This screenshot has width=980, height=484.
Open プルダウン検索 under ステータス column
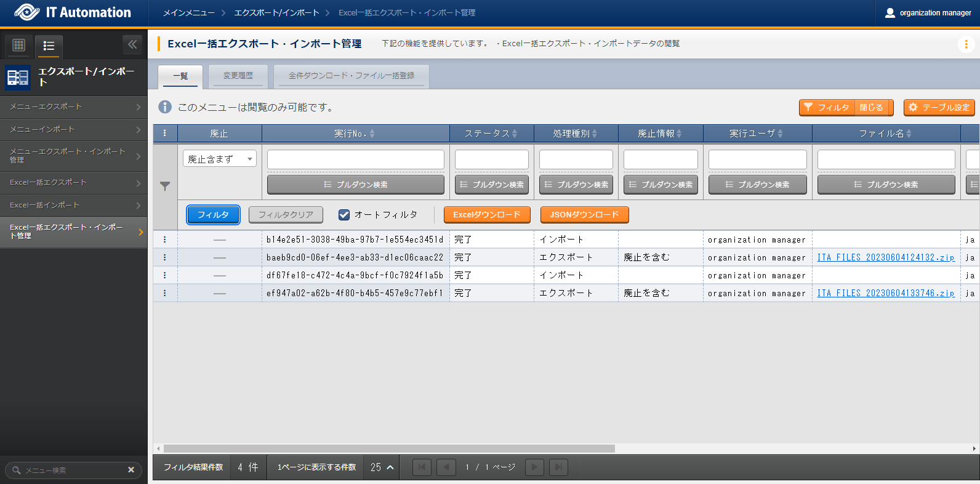pyautogui.click(x=491, y=185)
